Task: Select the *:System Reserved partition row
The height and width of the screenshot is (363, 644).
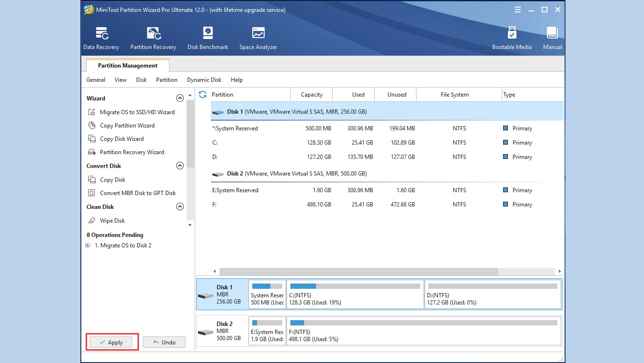Action: click(387, 128)
